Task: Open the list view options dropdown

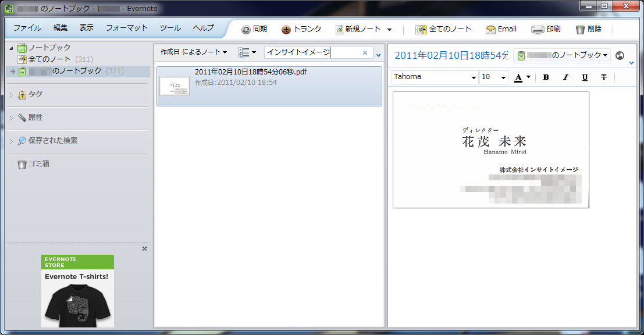Action: [247, 52]
